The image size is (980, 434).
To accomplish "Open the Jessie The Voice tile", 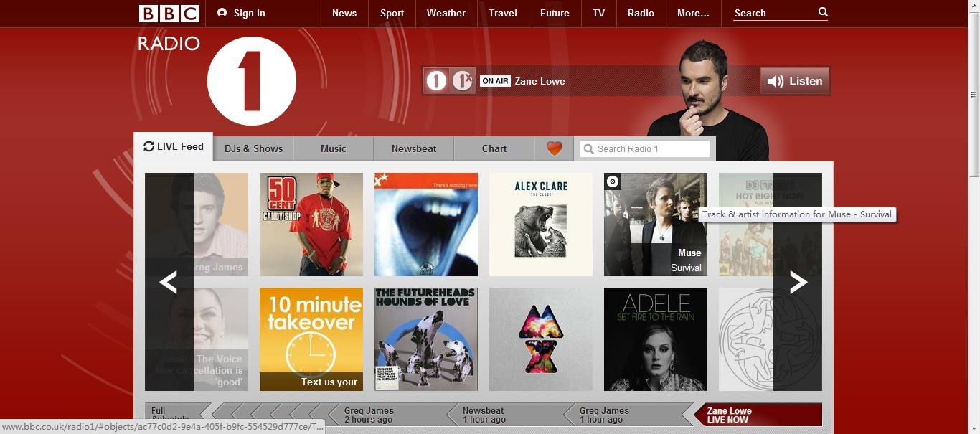I will coord(197,339).
